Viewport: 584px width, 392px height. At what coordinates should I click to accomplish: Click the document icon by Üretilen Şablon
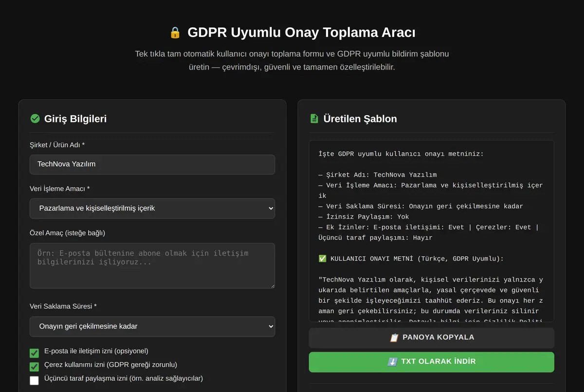(314, 119)
